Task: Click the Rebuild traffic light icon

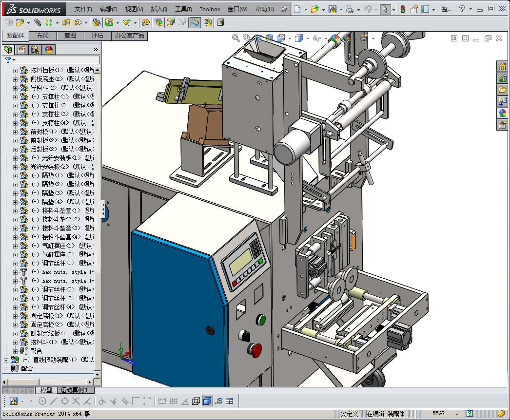Action: (403, 9)
